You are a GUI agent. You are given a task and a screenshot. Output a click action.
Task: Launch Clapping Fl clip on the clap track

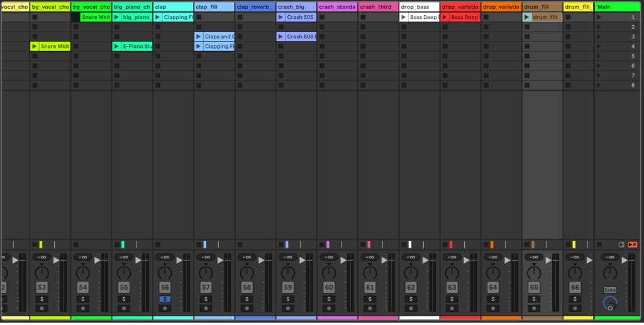point(158,17)
